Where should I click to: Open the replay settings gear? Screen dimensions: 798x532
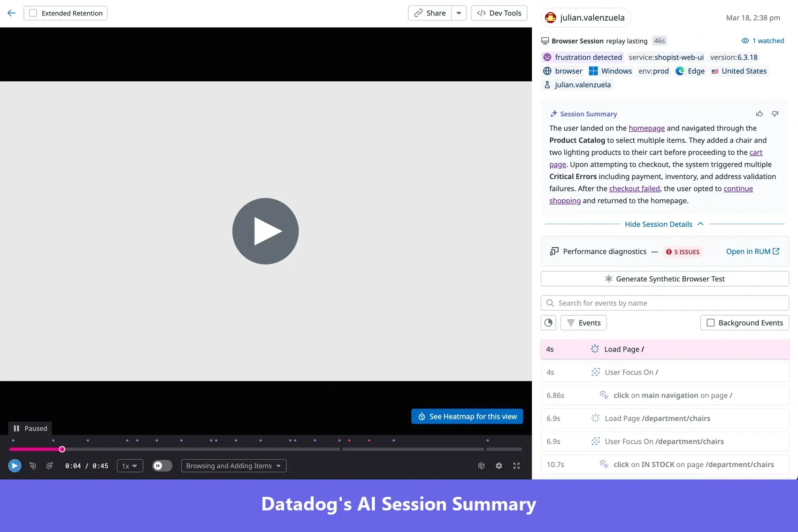pyautogui.click(x=499, y=466)
